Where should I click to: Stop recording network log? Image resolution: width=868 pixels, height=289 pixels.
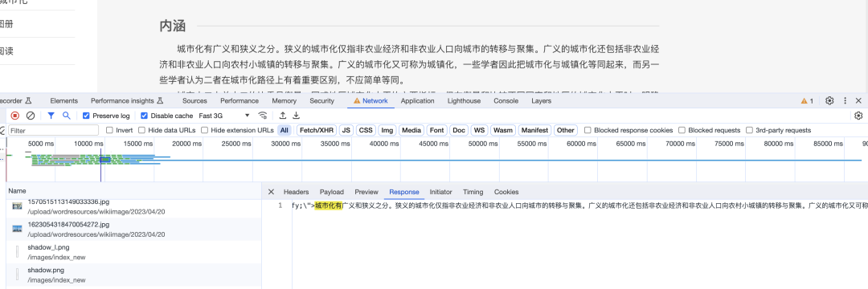click(x=15, y=116)
